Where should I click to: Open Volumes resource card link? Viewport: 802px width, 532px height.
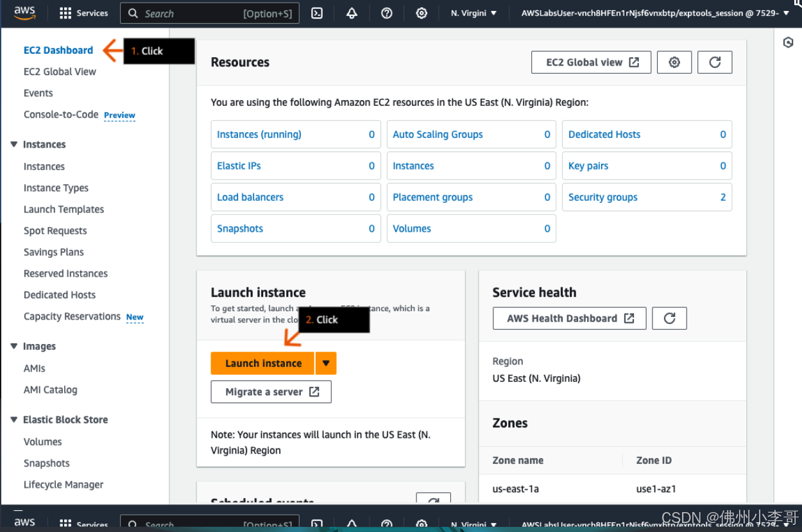tap(412, 228)
